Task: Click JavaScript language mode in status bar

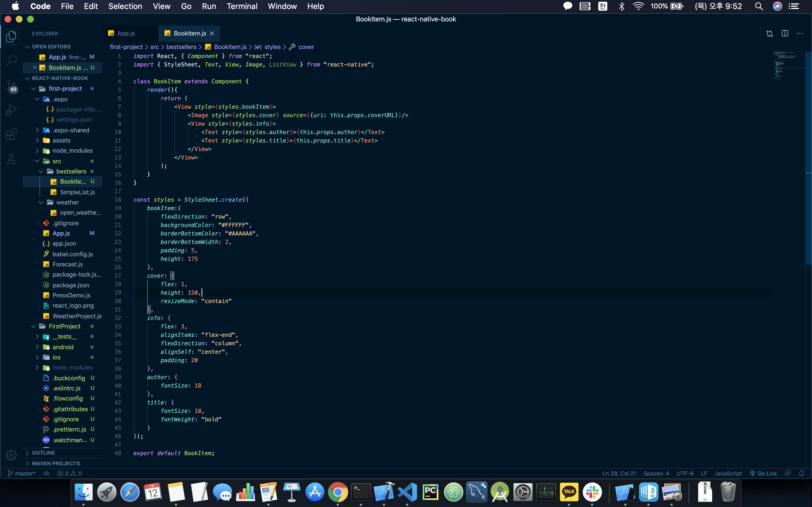Action: point(728,473)
